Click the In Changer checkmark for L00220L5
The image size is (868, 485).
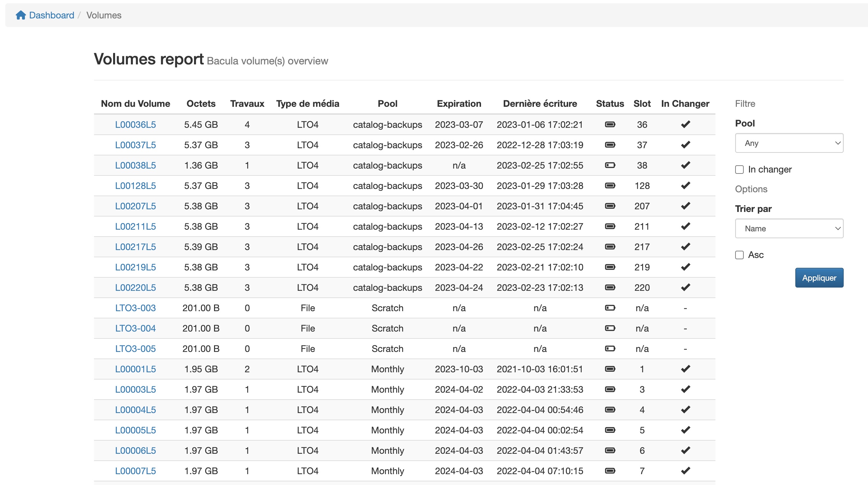[x=685, y=287]
